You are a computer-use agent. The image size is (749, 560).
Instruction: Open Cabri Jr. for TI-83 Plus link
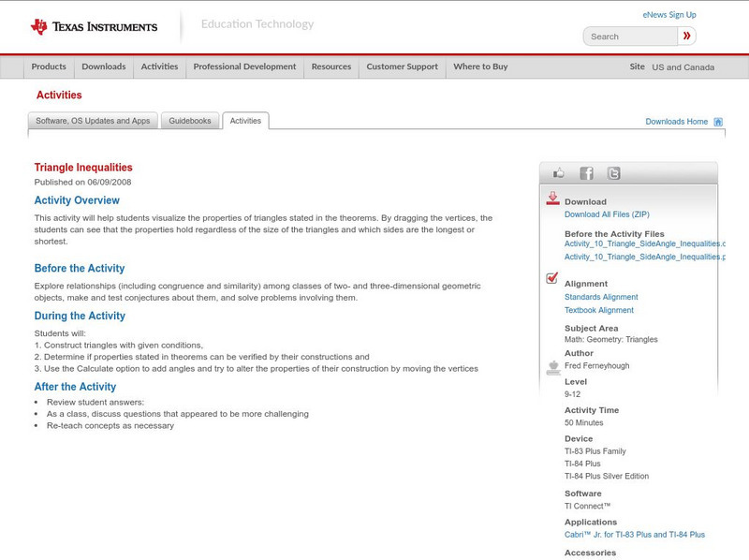click(635, 535)
